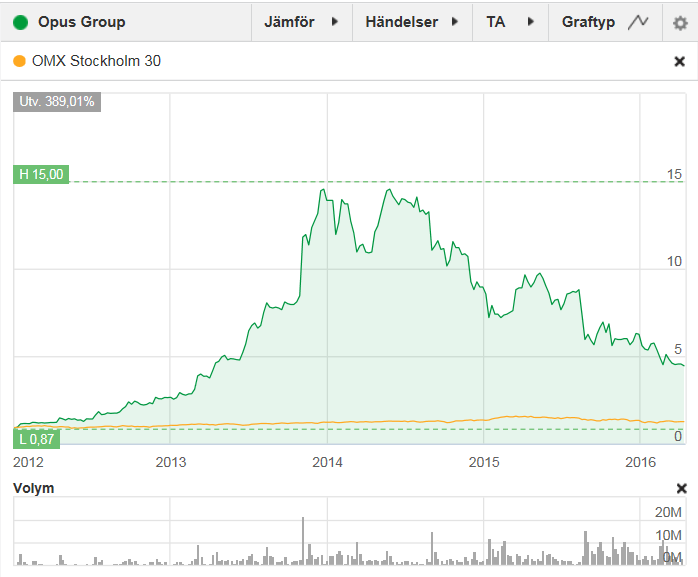The width and height of the screenshot is (698, 577).
Task: Click the H 15,00 high label
Action: [x=41, y=174]
